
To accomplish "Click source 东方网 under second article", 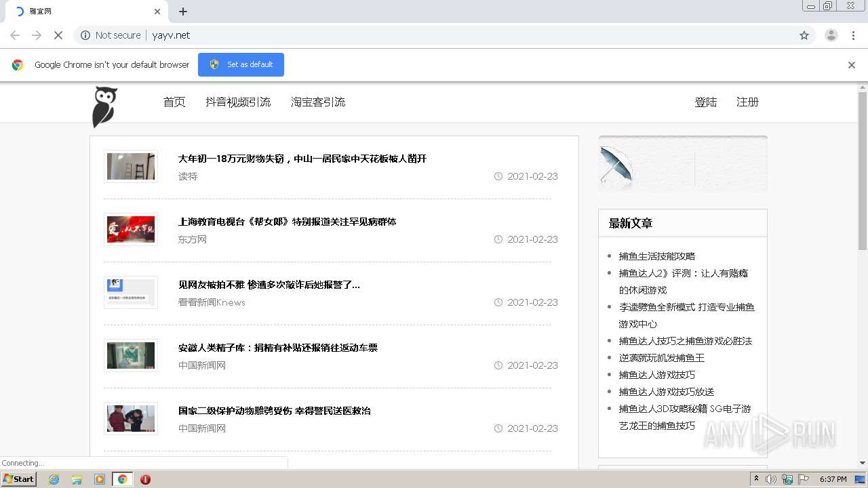I will (x=193, y=239).
